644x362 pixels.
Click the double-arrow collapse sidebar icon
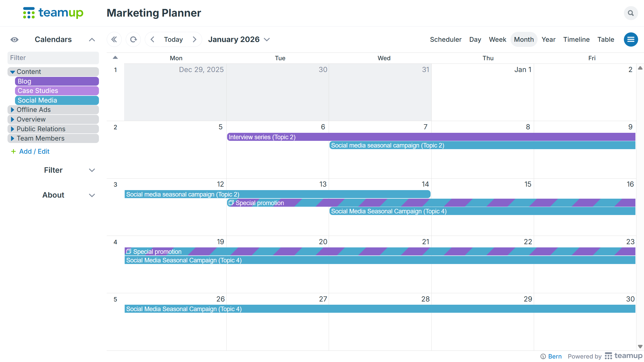pyautogui.click(x=114, y=39)
